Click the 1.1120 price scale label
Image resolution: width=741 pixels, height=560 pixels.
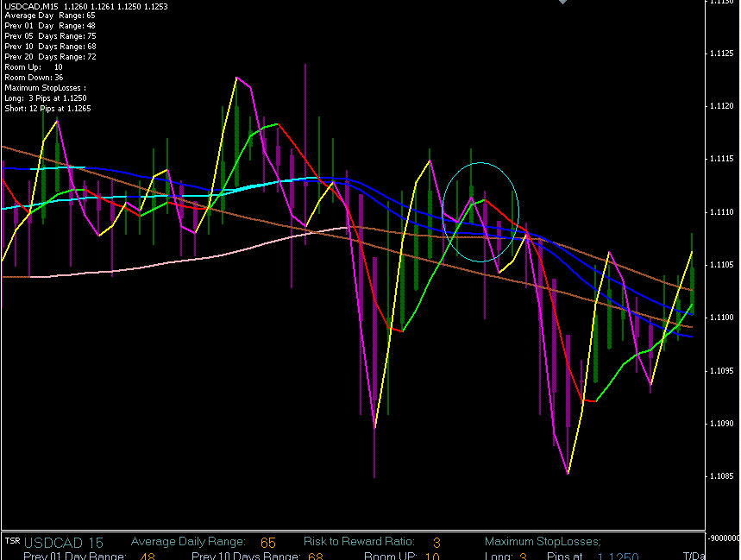tap(720, 106)
